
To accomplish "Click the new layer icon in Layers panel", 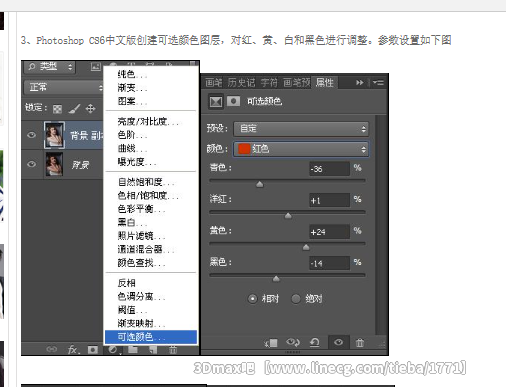I will pos(153,349).
